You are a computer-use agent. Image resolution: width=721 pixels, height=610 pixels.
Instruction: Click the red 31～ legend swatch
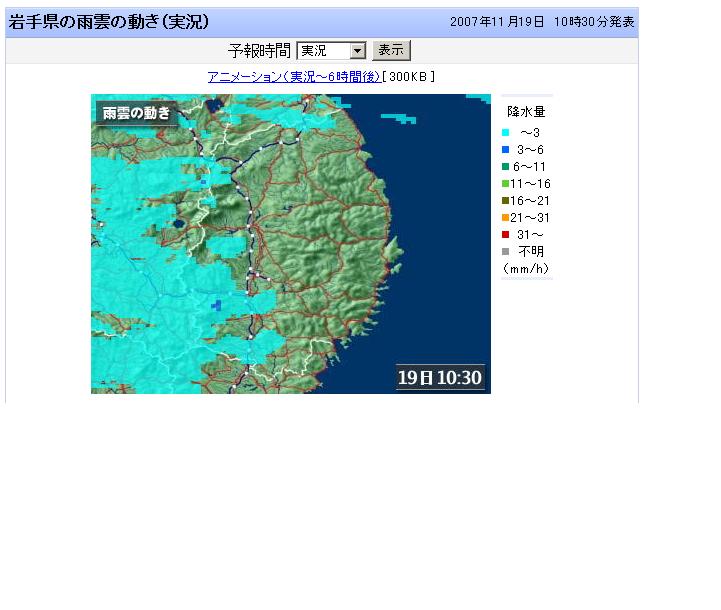506,234
